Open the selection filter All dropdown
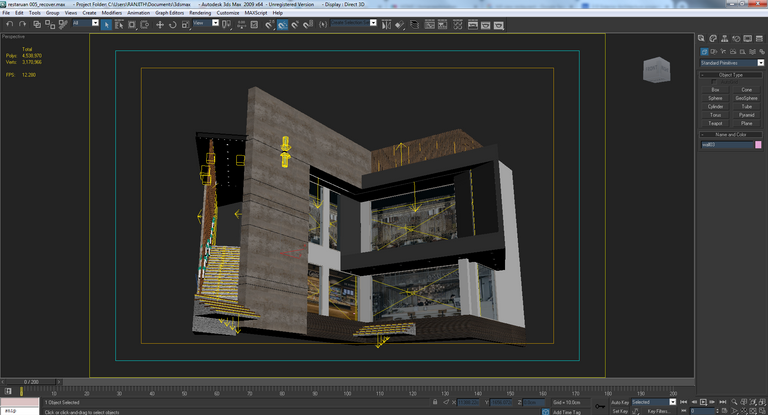The height and width of the screenshot is (415, 768). pos(86,23)
